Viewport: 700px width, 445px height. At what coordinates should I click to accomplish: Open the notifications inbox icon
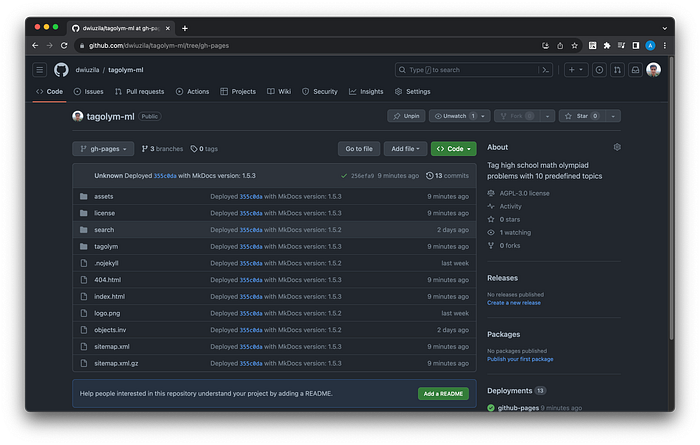[636, 70]
